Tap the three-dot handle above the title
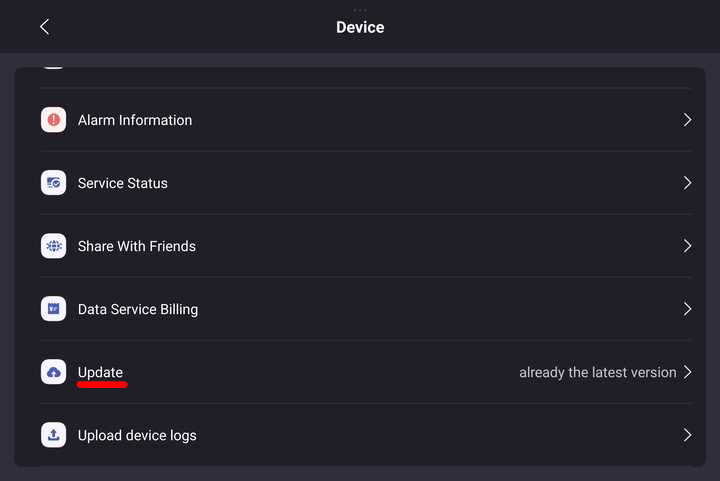Viewport: 720px width, 481px height. click(360, 10)
